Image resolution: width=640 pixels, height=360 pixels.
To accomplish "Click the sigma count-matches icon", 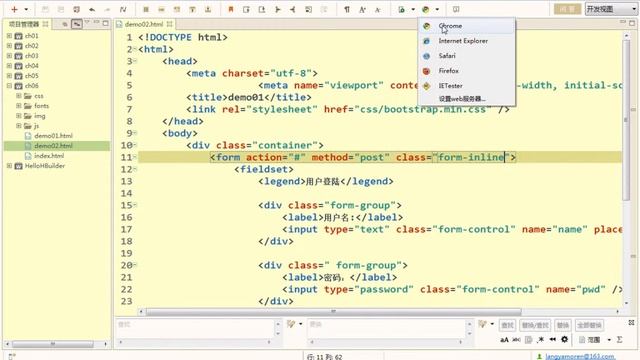I will [620, 340].
